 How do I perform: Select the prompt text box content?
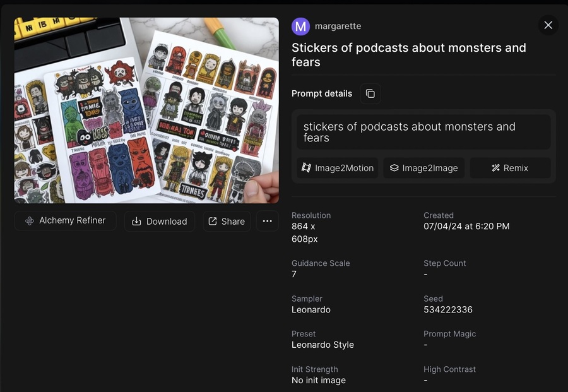point(424,132)
